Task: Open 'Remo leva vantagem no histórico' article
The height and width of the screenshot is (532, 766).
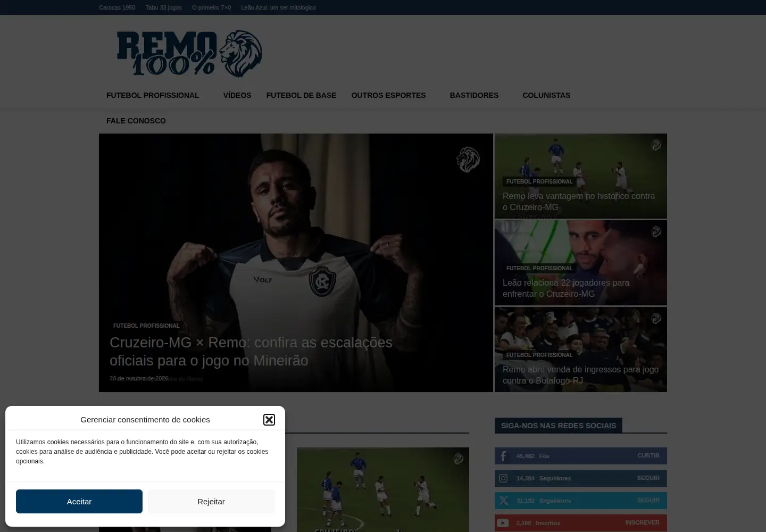Action: click(579, 202)
